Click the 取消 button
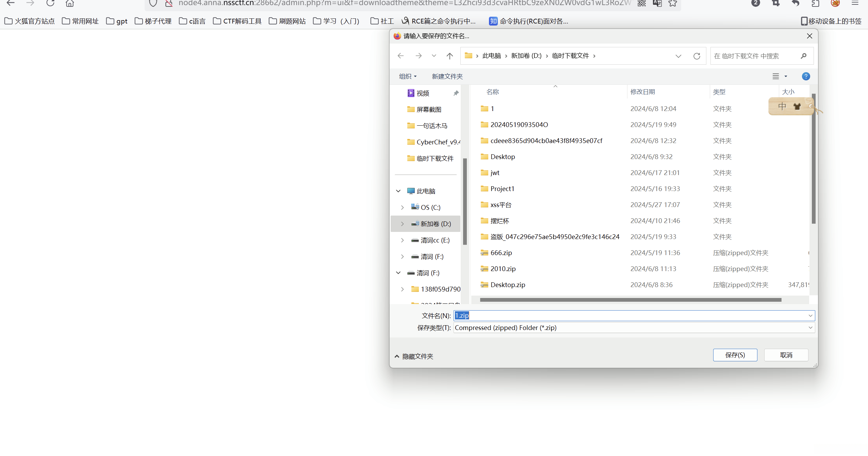868x456 pixels. tap(786, 355)
